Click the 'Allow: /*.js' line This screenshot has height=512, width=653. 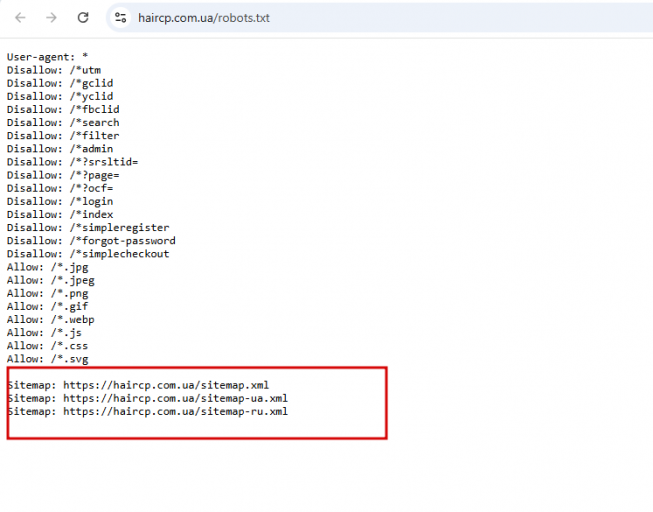tap(44, 332)
